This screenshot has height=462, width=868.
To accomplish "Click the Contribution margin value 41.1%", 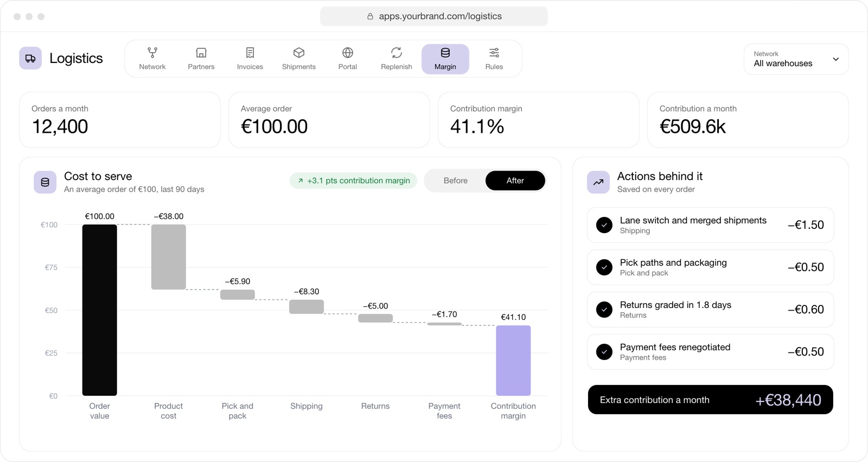I will [477, 126].
